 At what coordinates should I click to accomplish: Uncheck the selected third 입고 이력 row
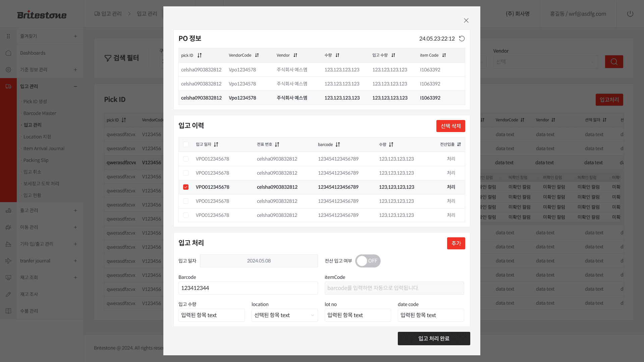tap(186, 187)
